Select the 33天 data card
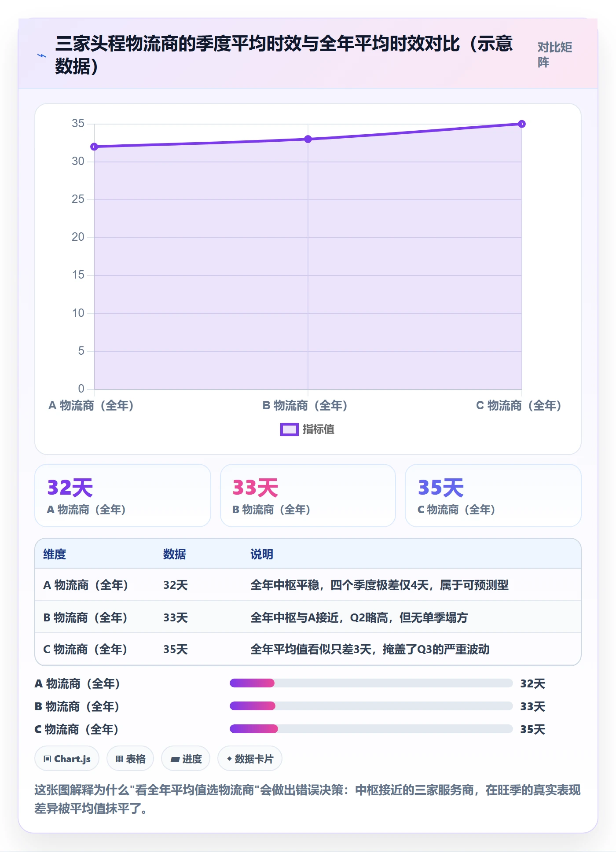616x852 pixels. click(308, 496)
